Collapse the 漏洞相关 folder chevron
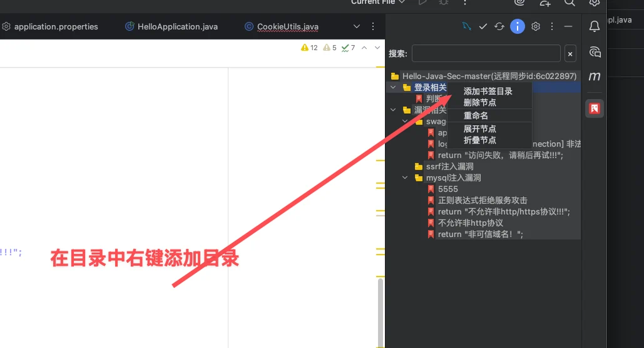The width and height of the screenshot is (644, 348). coord(393,110)
